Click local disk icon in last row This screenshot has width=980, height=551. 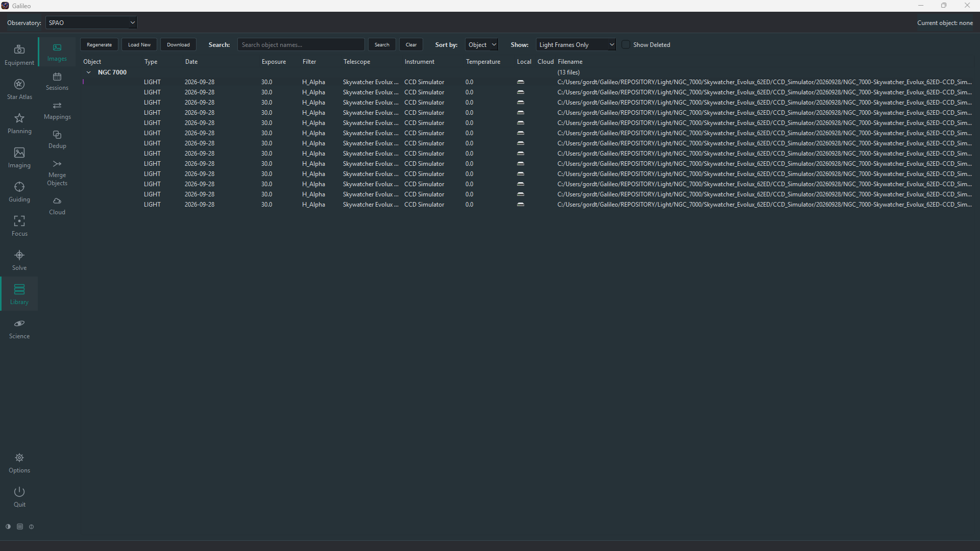[x=521, y=205]
